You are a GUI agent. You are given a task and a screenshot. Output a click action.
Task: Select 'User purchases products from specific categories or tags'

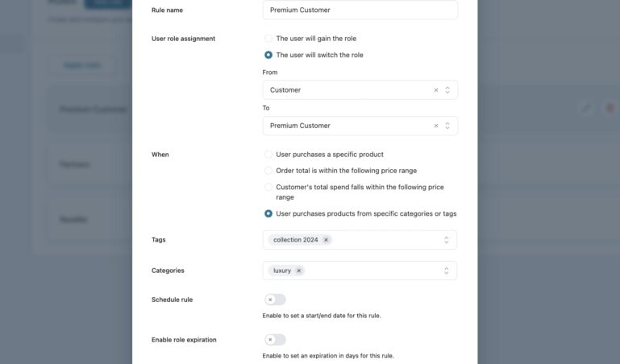(268, 213)
